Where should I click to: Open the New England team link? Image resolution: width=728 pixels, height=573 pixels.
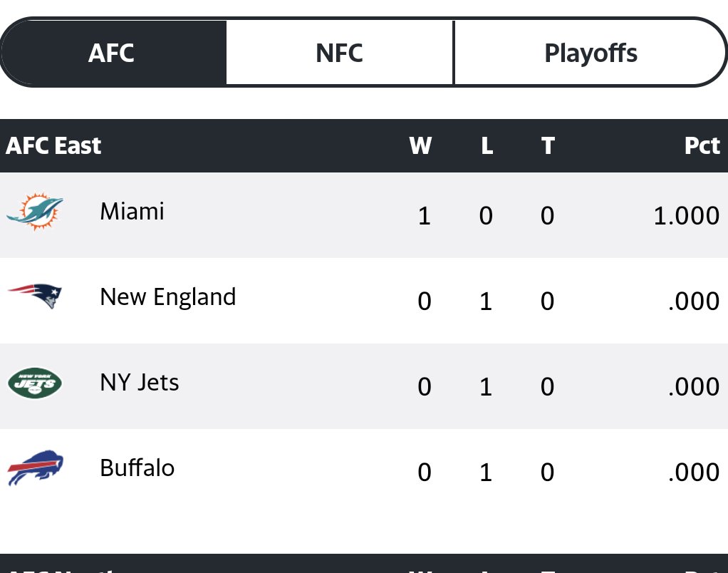pyautogui.click(x=167, y=296)
